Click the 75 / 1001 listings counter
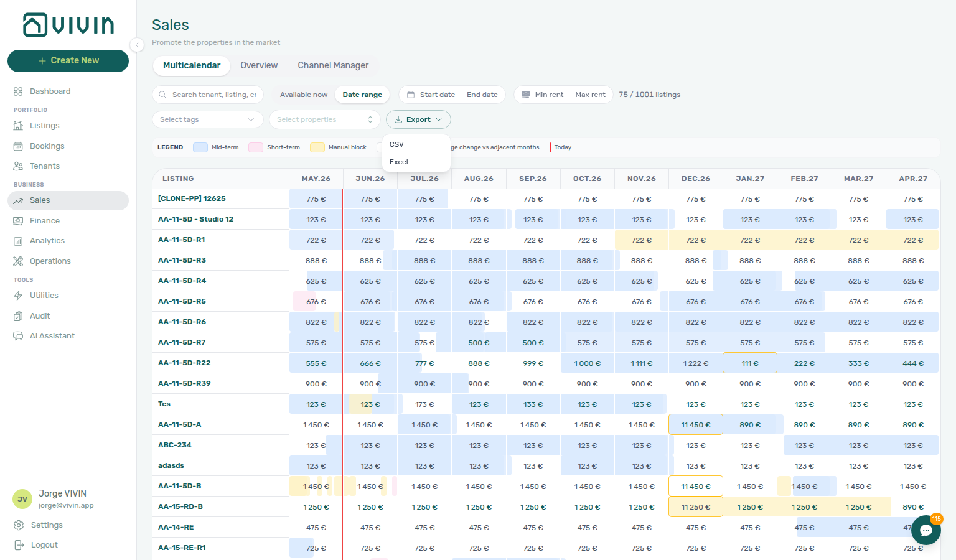Viewport: 956px width, 560px height. [650, 95]
